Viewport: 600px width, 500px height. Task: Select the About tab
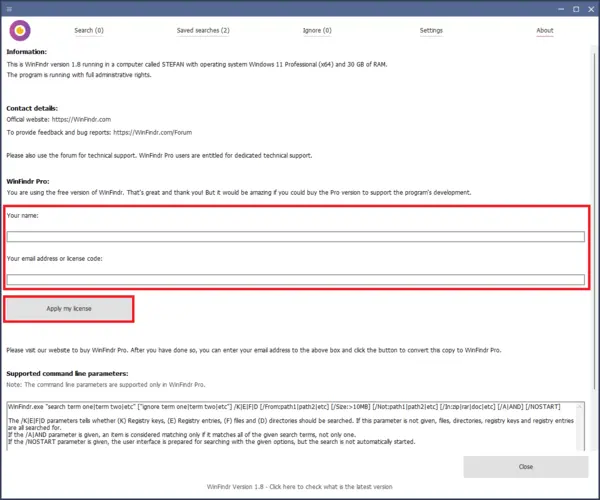tap(545, 30)
